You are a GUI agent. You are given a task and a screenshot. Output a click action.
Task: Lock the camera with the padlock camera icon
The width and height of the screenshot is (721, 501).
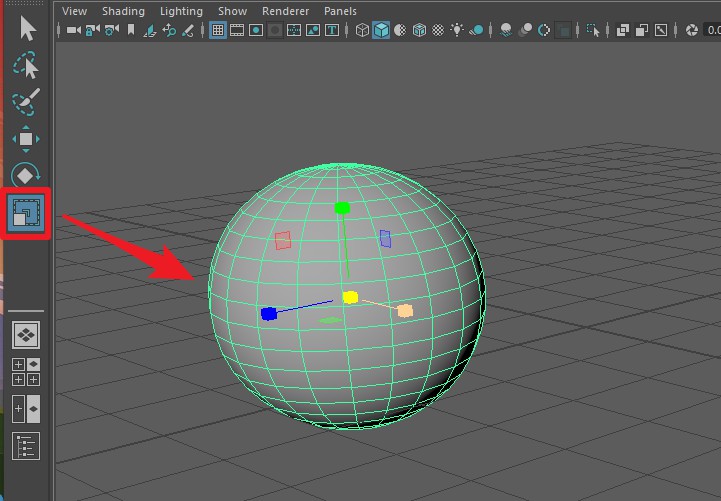point(92,30)
